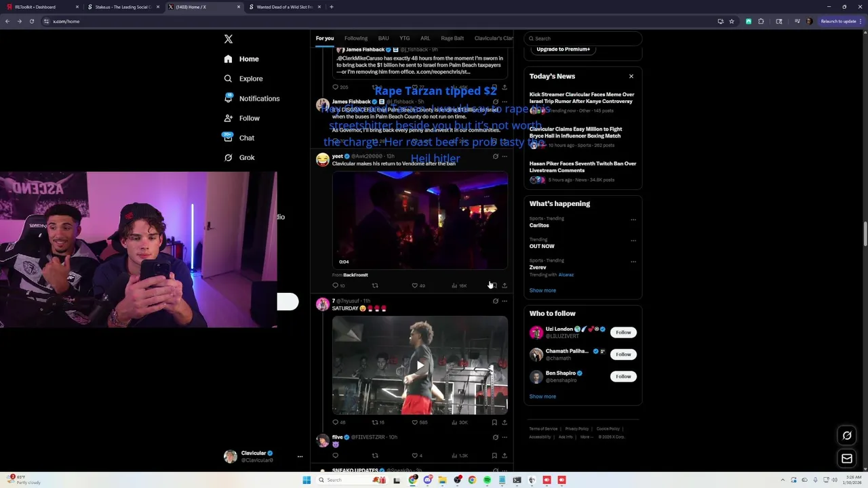Play the SATURDAY post video
Screen dimensions: 868x488
pyautogui.click(x=420, y=365)
